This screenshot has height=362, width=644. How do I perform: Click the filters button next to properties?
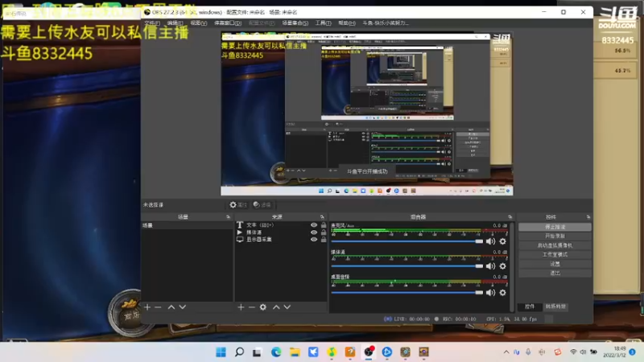[262, 205]
